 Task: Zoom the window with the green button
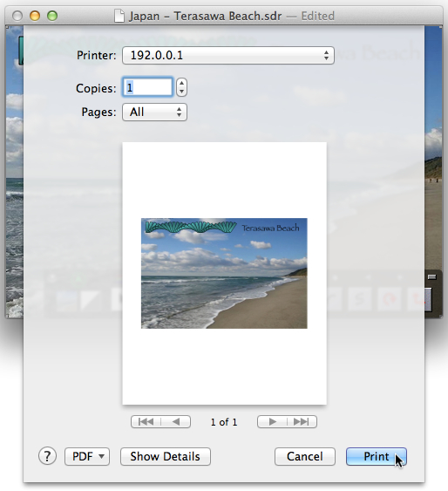coord(52,16)
